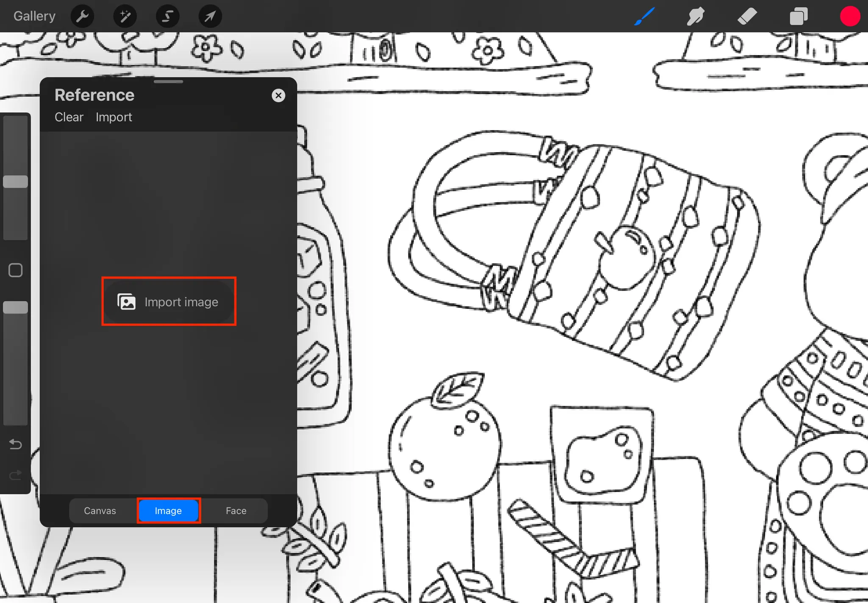This screenshot has width=868, height=603.
Task: Open the Adjustments magic wand menu
Action: click(x=125, y=17)
